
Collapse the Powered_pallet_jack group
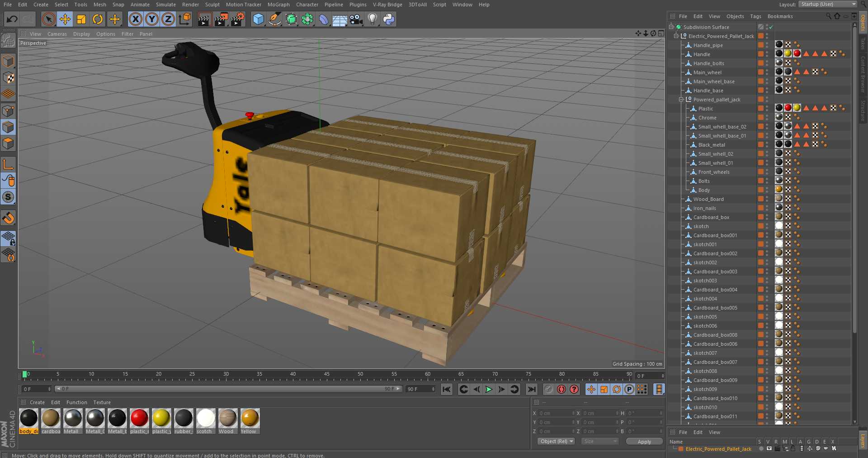pyautogui.click(x=681, y=100)
